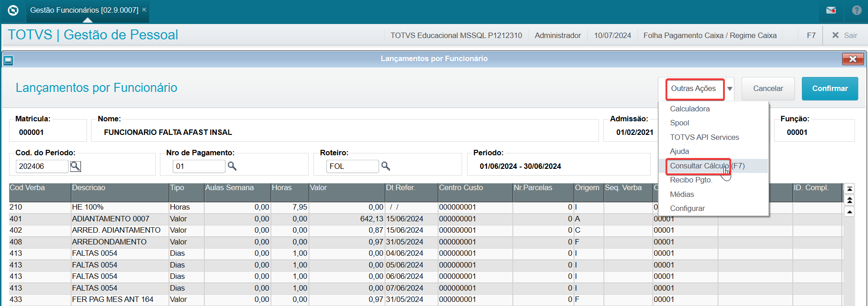Image resolution: width=868 pixels, height=306 pixels.
Task: Click the Confirmar button
Action: pyautogui.click(x=829, y=89)
